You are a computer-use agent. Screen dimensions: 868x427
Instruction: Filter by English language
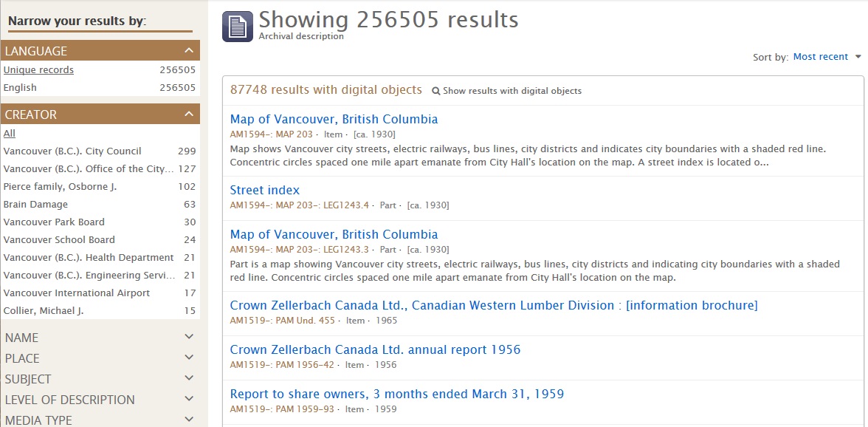click(x=20, y=87)
